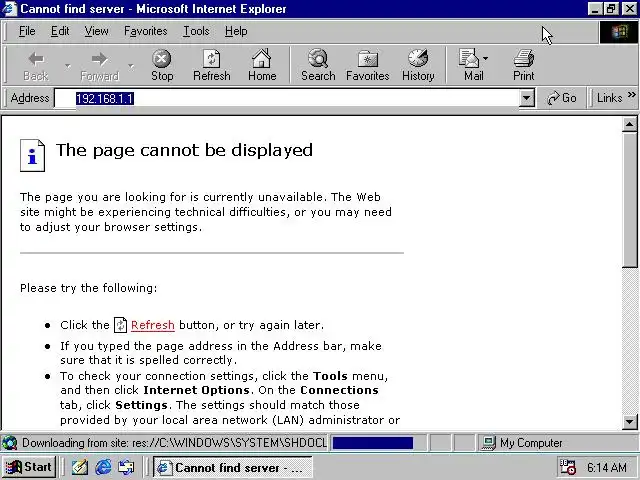Image resolution: width=640 pixels, height=480 pixels.
Task: Click the red Refresh hyperlink
Action: pyautogui.click(x=153, y=325)
